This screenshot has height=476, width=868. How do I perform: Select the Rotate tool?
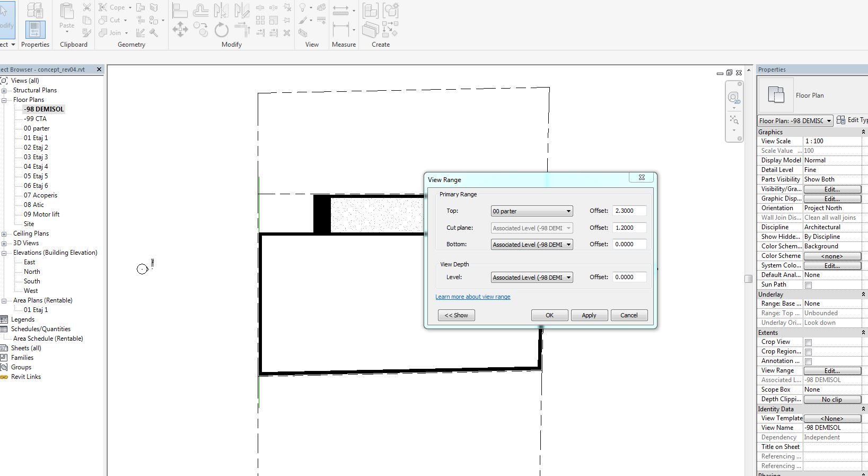click(x=221, y=30)
